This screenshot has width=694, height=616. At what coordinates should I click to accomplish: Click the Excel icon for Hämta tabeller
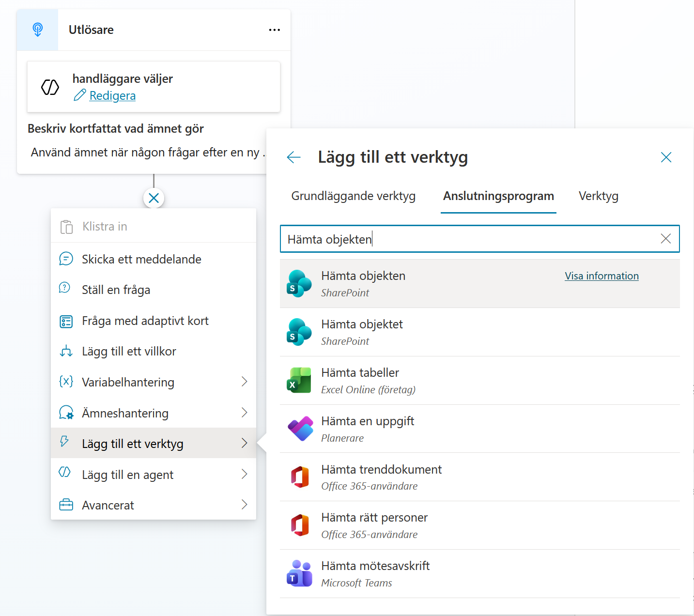[299, 380]
